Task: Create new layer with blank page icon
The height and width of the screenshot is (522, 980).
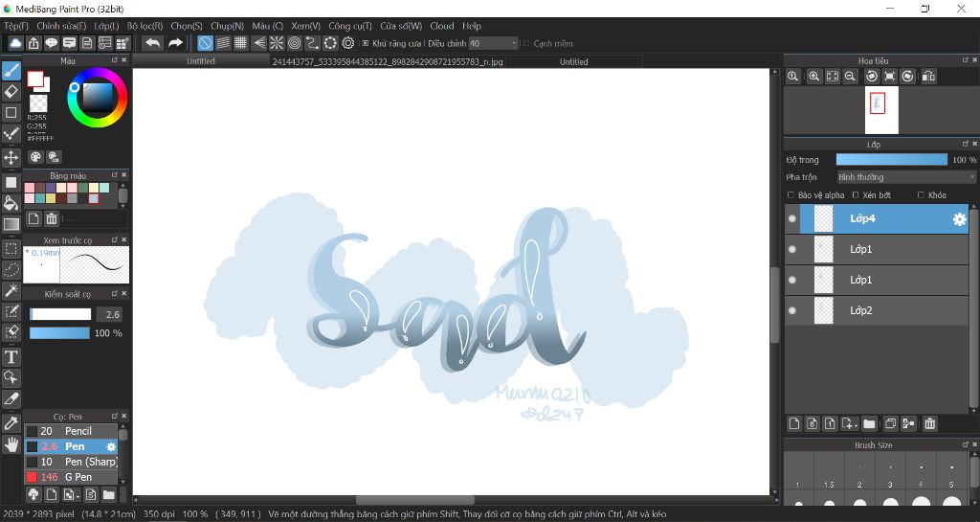Action: pyautogui.click(x=793, y=424)
